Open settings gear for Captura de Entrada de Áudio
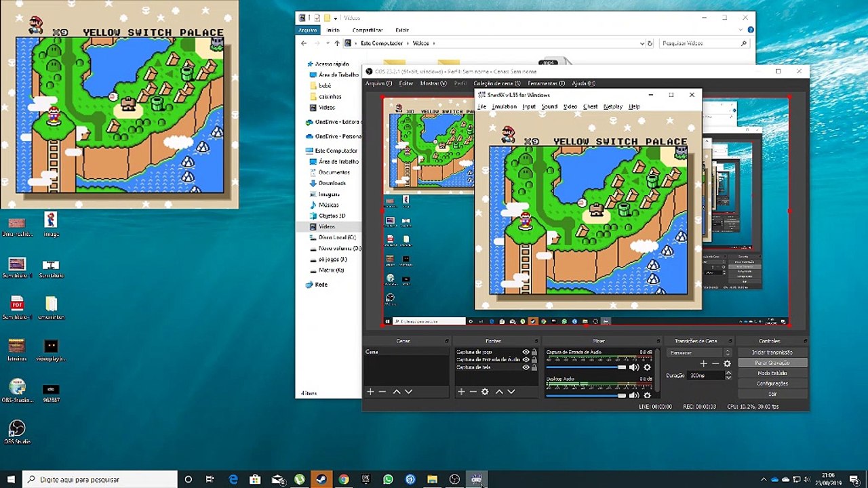Viewport: 868px width, 488px height. click(647, 367)
